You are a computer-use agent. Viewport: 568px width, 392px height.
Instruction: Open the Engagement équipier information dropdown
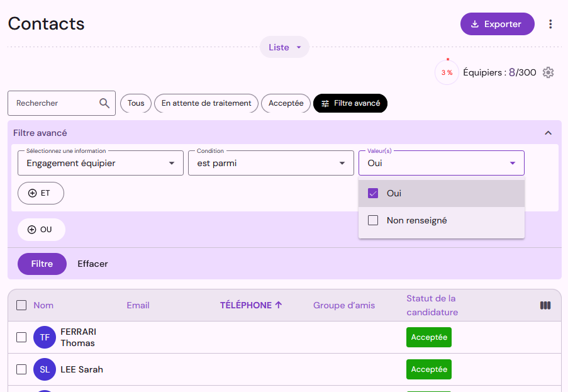(x=101, y=164)
